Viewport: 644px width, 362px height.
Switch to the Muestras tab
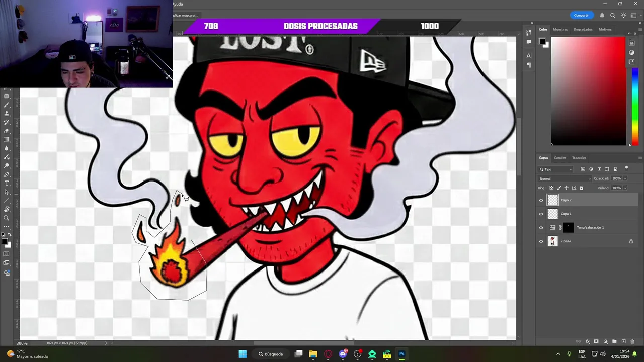point(560,29)
